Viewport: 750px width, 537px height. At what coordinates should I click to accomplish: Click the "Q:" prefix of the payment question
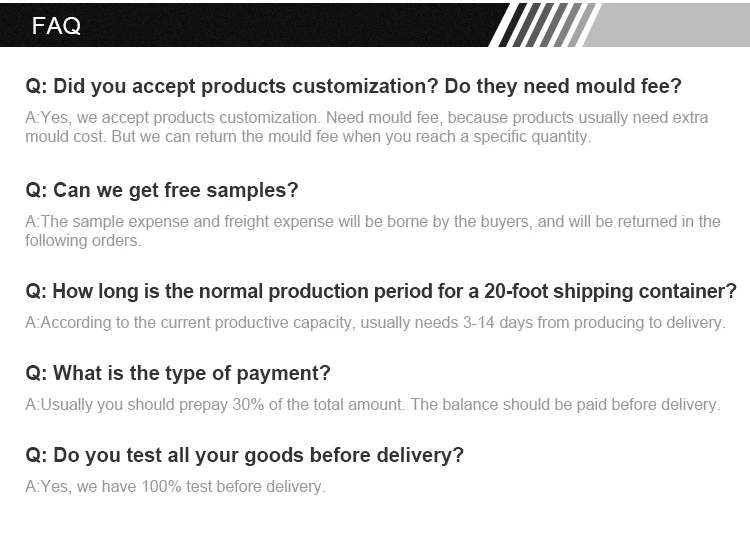click(x=36, y=374)
